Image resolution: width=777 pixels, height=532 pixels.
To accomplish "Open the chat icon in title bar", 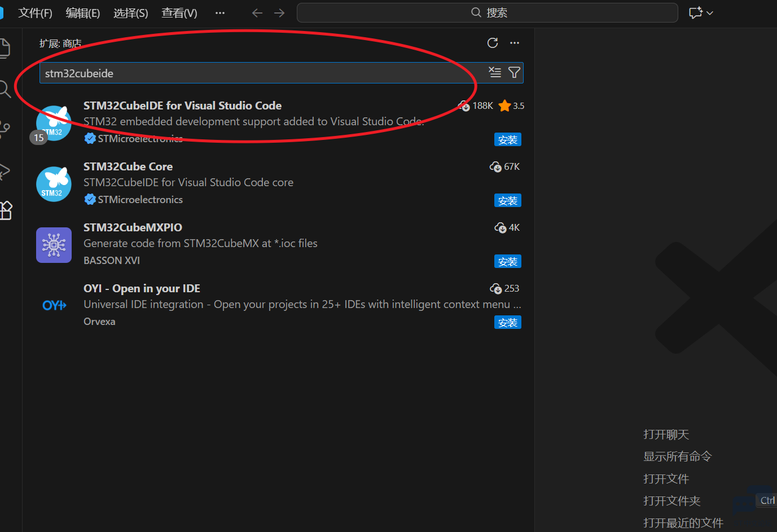I will tap(695, 13).
